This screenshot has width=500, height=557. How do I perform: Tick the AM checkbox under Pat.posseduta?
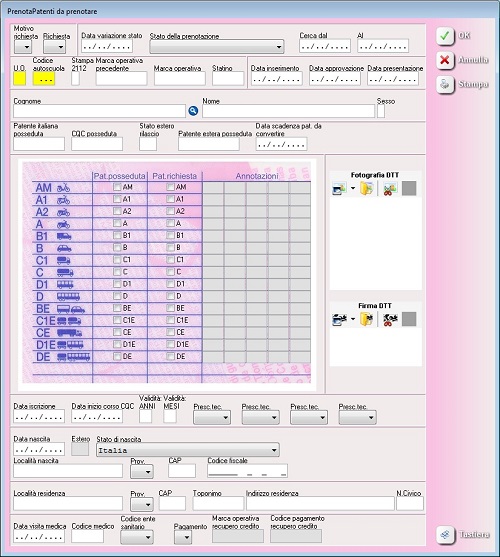pyautogui.click(x=117, y=187)
